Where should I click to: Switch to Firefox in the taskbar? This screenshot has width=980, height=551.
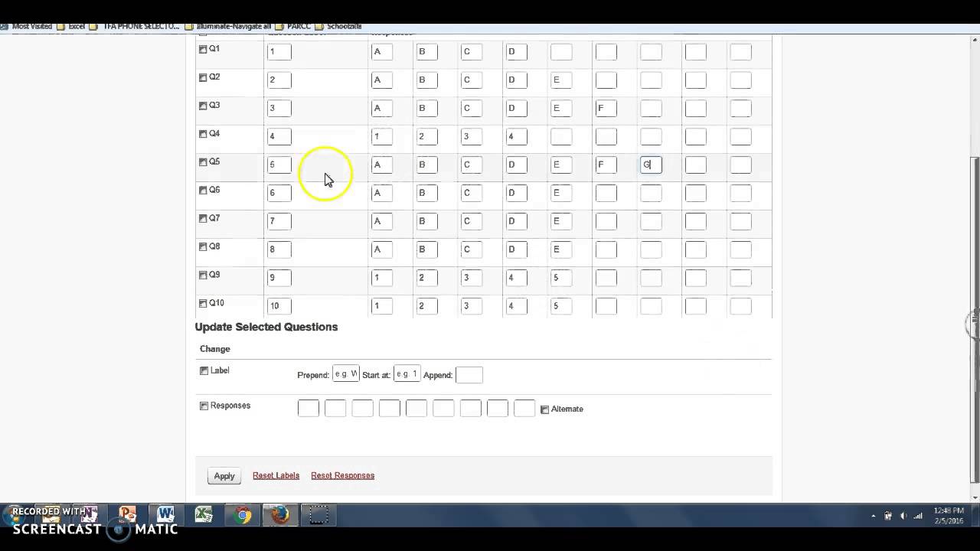click(280, 515)
